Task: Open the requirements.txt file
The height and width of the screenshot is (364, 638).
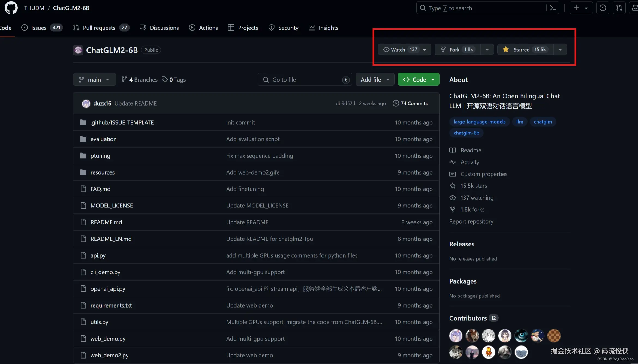Action: coord(111,305)
